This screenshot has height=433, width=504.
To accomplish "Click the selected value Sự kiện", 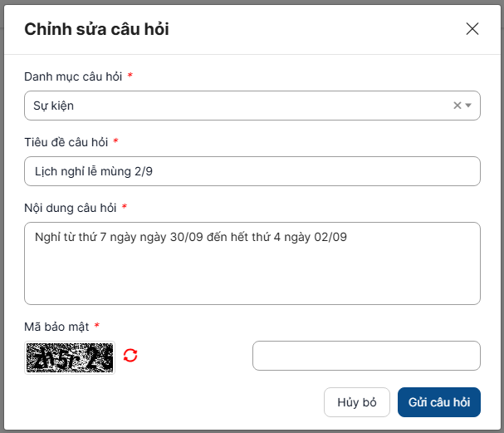I will pyautogui.click(x=54, y=106).
